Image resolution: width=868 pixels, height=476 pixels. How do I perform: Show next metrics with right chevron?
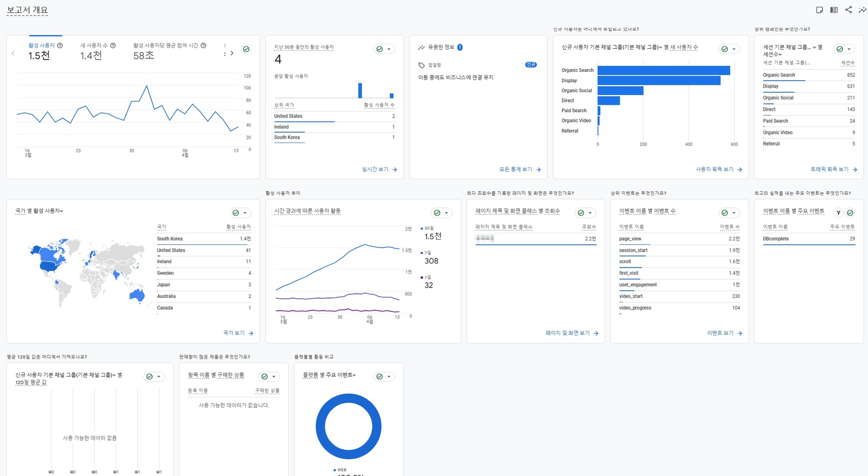232,53
